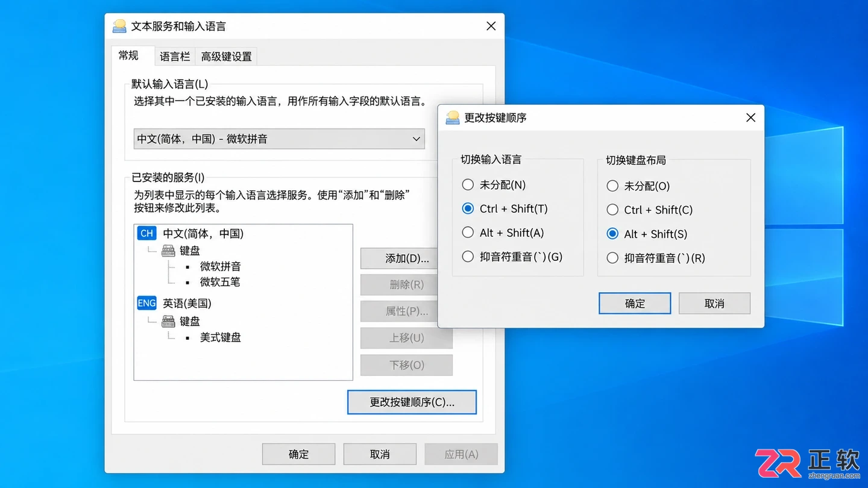The width and height of the screenshot is (868, 488).
Task: Click 取消 in the 更改按键顺序 dialog
Action: tap(714, 304)
